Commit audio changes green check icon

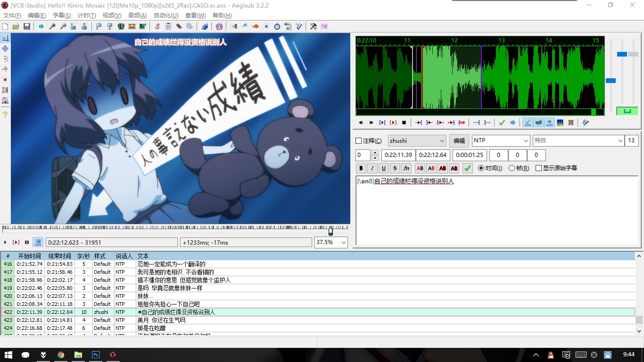point(502,123)
